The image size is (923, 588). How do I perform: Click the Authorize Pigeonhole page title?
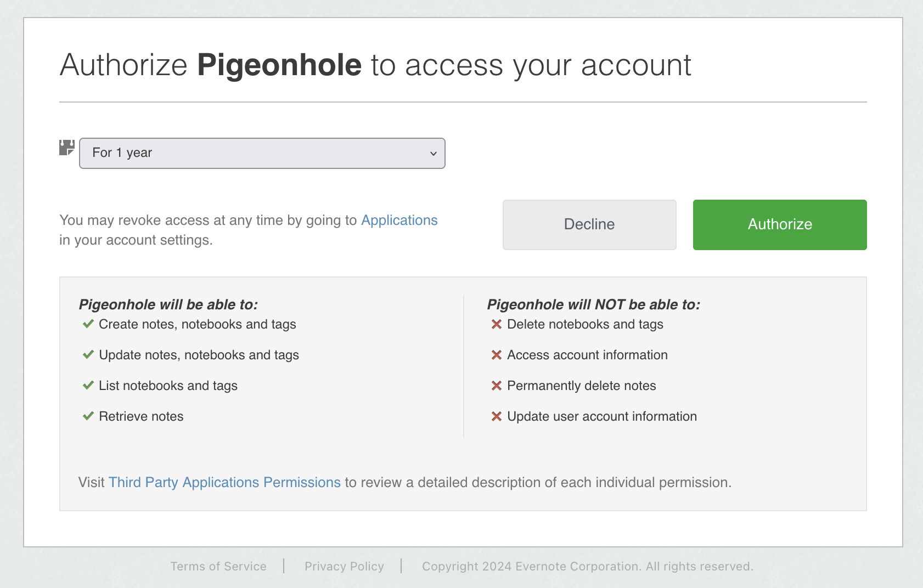[375, 65]
